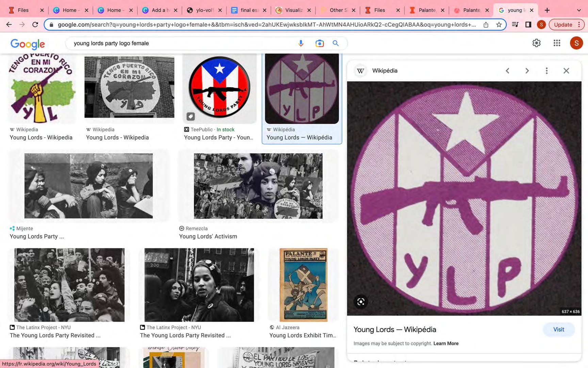
Task: Open Google quick settings gear
Action: pyautogui.click(x=536, y=43)
